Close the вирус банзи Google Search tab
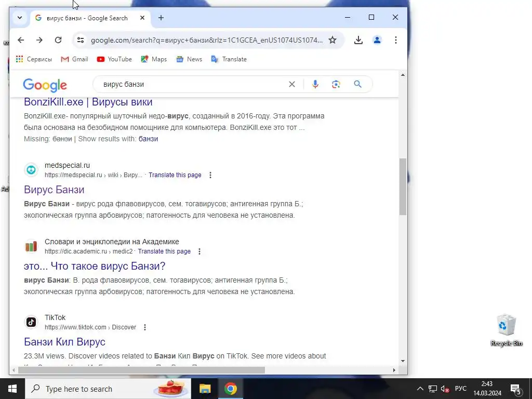Screen dimensions: 532x399 [x=142, y=18]
